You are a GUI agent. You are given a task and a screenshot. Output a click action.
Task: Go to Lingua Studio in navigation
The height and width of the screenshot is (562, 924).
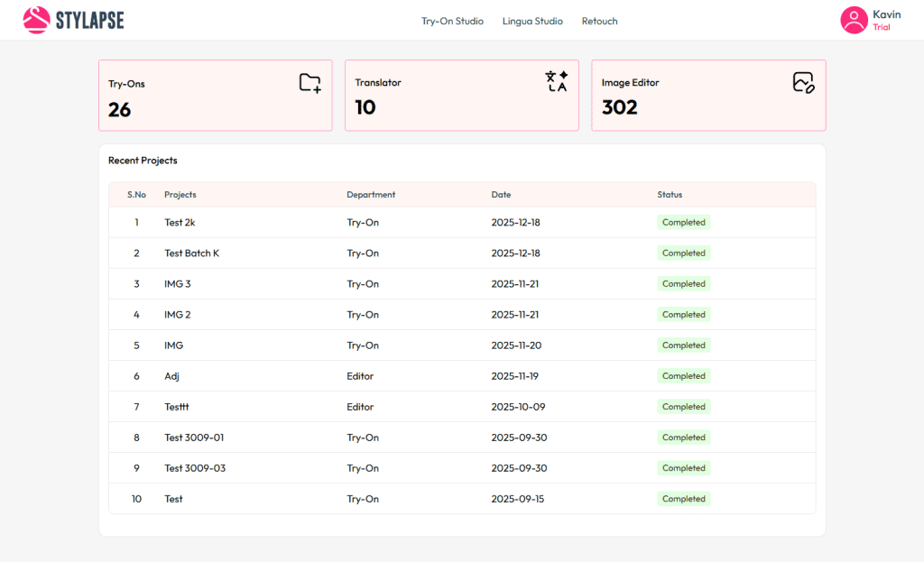(x=532, y=21)
